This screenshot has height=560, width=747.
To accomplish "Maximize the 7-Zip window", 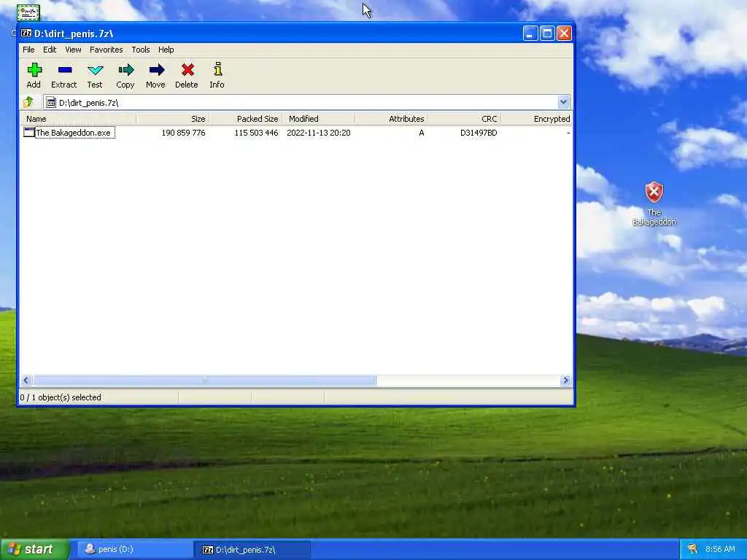I will [547, 34].
